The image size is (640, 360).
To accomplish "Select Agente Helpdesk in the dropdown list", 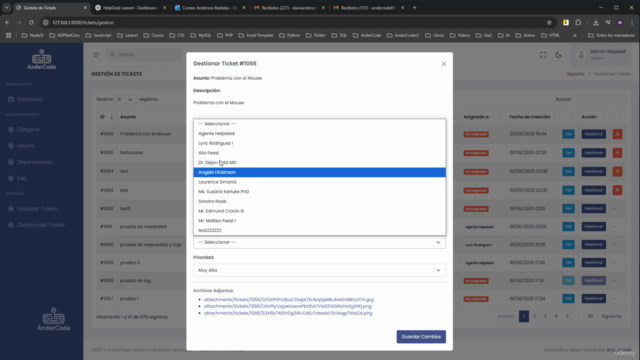I will 319,133.
